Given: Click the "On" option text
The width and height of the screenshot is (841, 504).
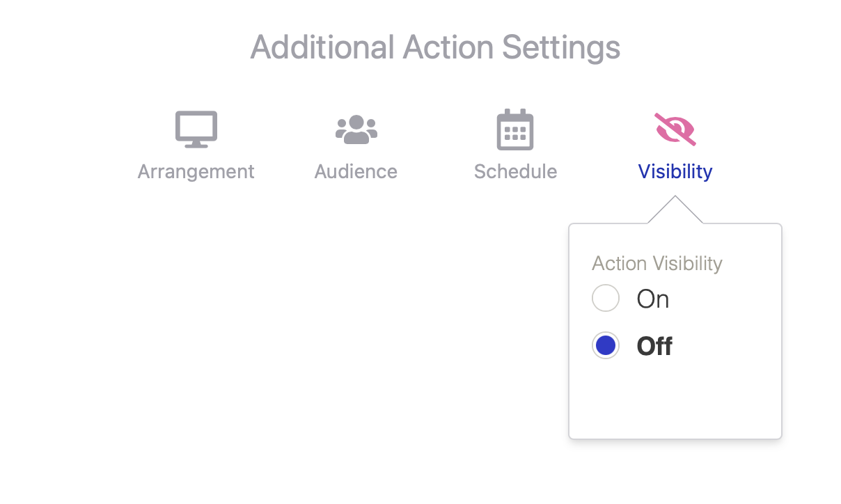Looking at the screenshot, I should pyautogui.click(x=653, y=299).
